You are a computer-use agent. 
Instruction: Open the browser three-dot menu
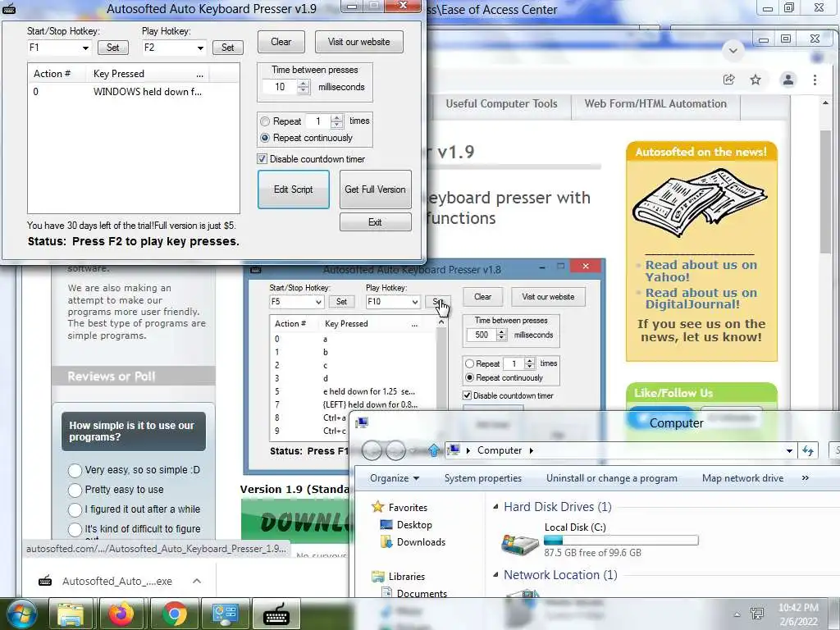[x=815, y=80]
